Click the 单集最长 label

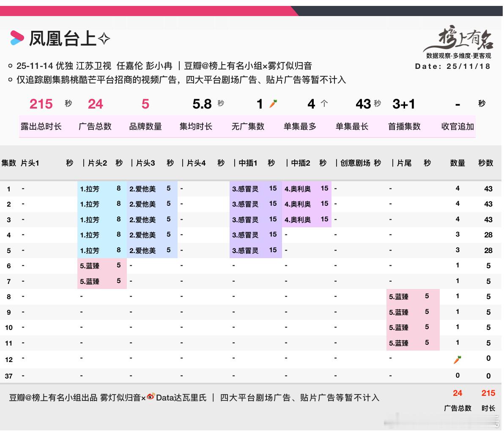[352, 126]
